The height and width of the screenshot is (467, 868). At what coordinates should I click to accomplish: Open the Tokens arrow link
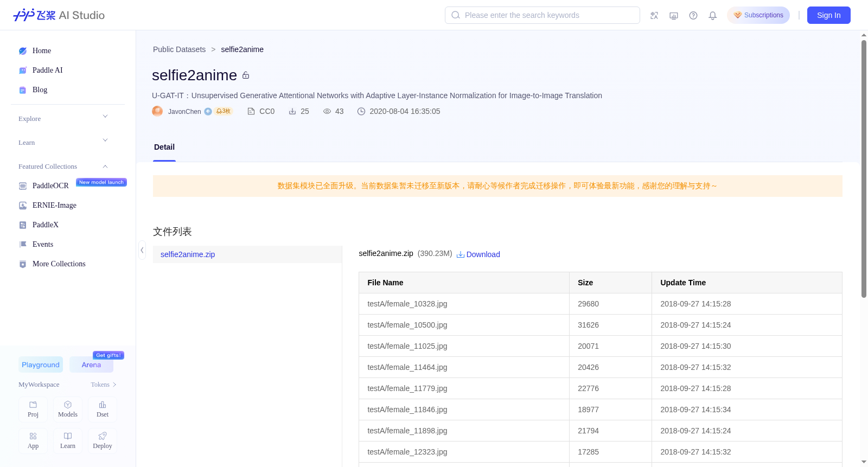point(104,385)
